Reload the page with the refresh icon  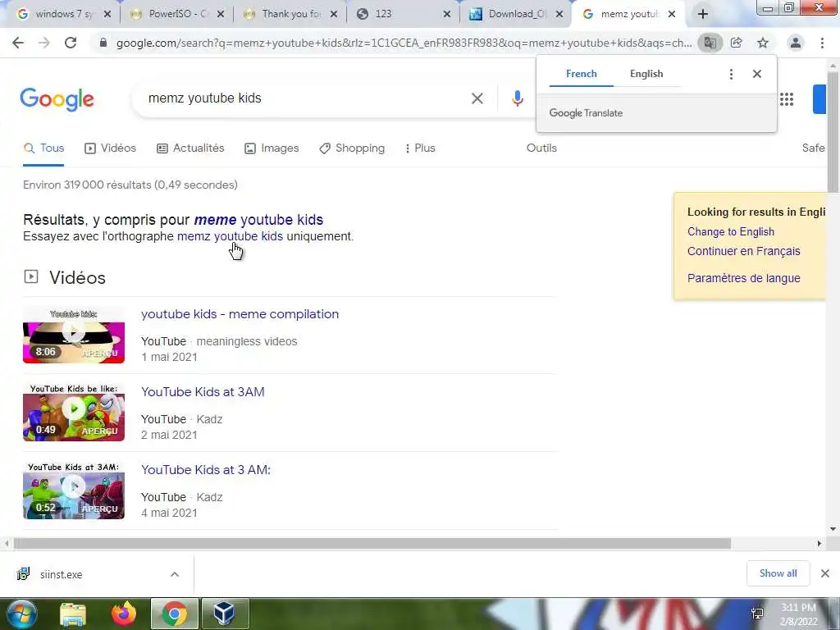[x=71, y=43]
